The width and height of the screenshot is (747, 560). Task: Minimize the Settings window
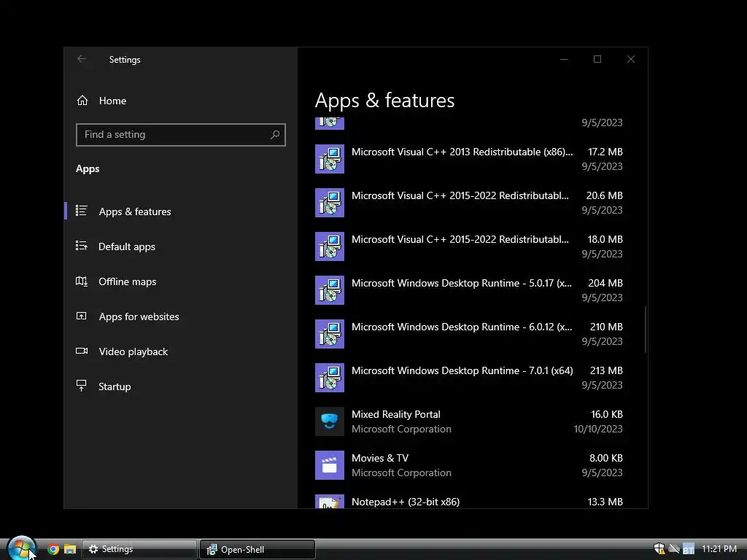564,59
